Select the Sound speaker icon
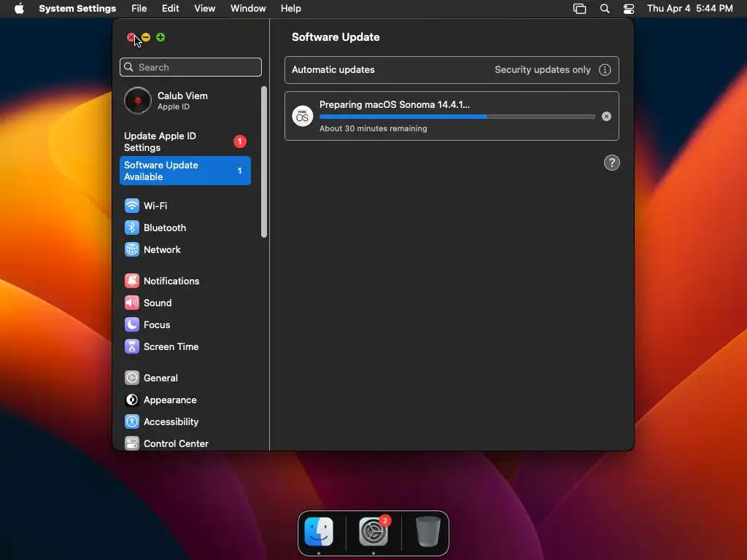The width and height of the screenshot is (747, 560). (131, 303)
